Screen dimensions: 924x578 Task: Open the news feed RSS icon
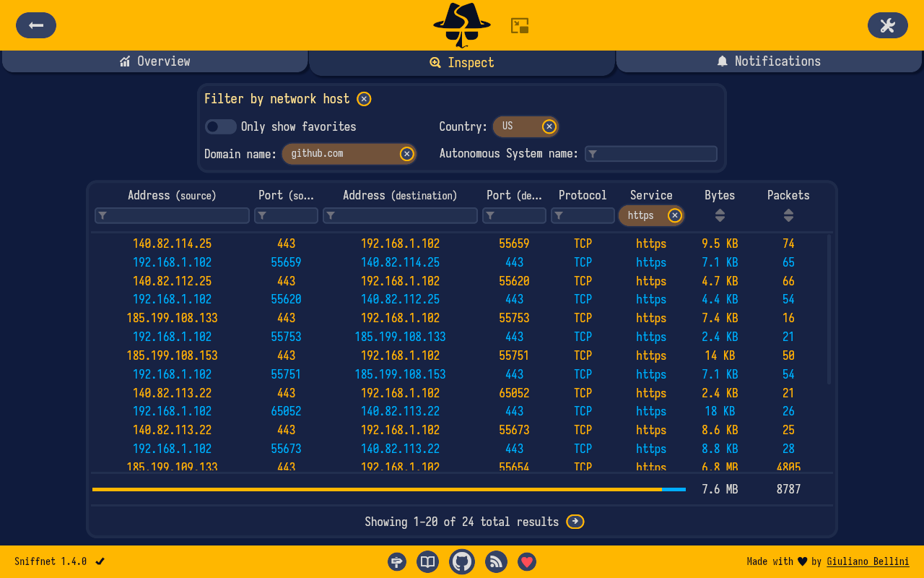pos(496,561)
